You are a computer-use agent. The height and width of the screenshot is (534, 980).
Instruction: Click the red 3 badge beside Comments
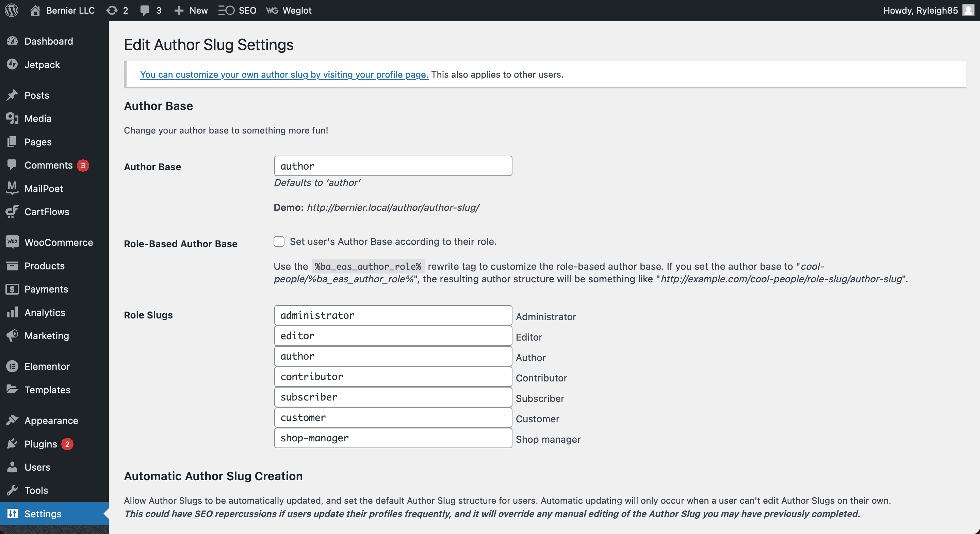point(83,165)
